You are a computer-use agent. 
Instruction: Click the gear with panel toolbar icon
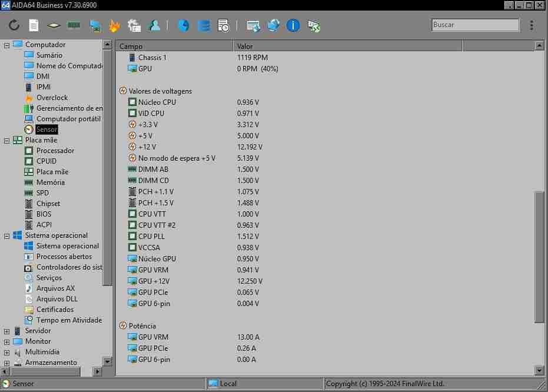point(134,25)
